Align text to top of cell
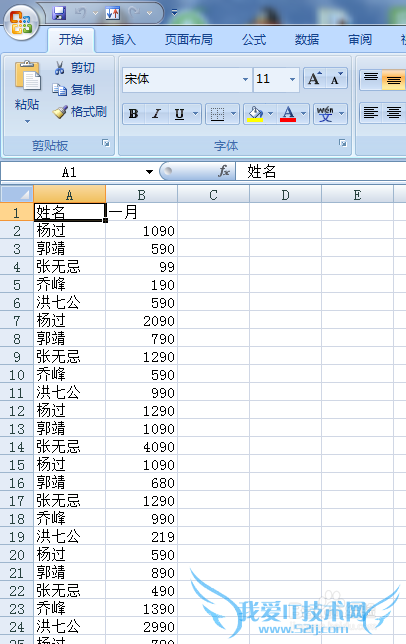This screenshot has width=406, height=644. (x=371, y=79)
